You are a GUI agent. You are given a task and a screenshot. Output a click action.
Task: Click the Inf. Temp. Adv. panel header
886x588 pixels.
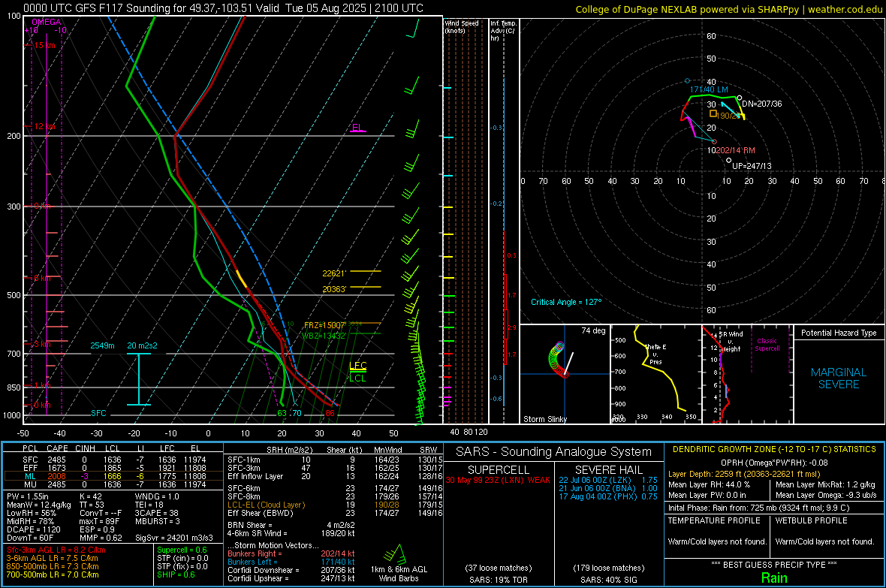(x=503, y=31)
